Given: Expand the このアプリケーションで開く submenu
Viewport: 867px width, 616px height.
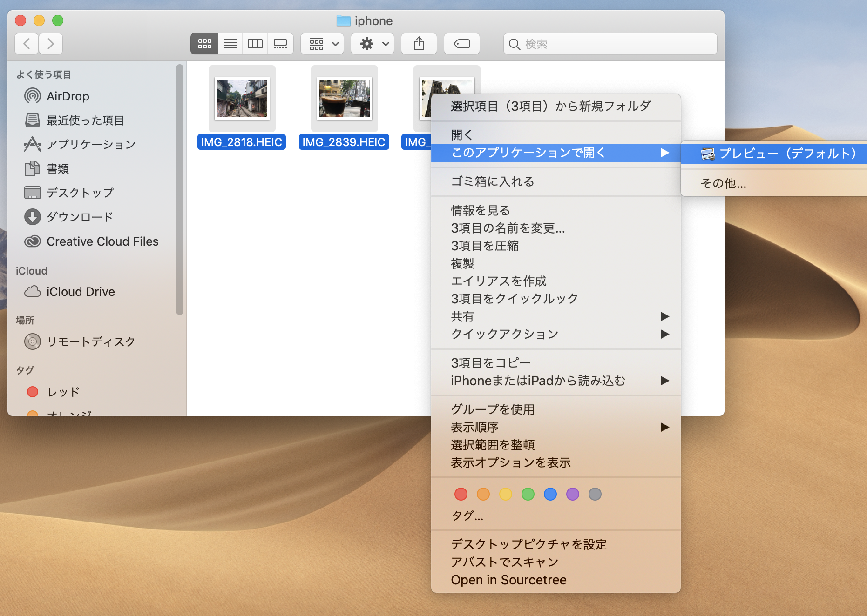Looking at the screenshot, I should [x=556, y=153].
